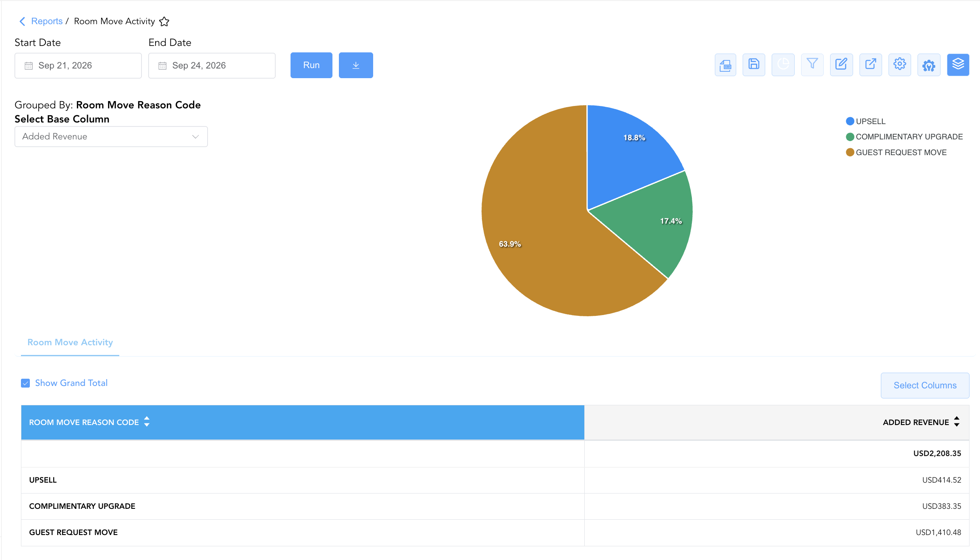Screen dimensions: 980x560
Task: Click the download arrow button
Action: (356, 65)
